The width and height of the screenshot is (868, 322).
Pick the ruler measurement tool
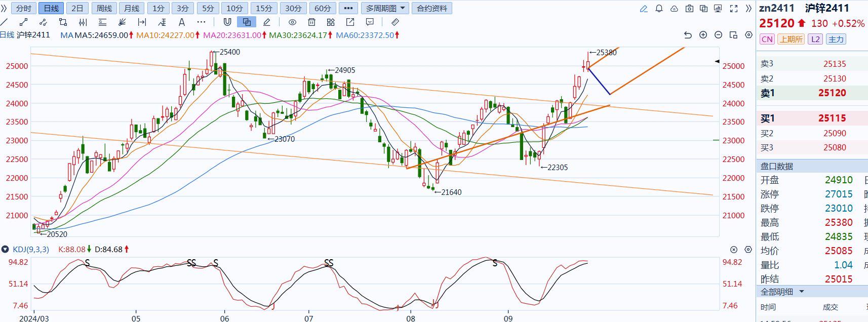396,22
